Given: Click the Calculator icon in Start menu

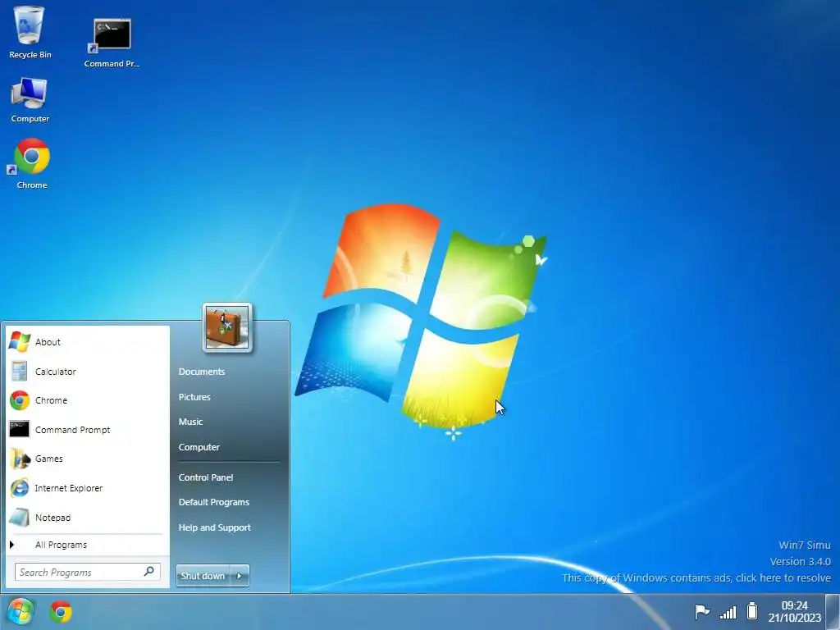Looking at the screenshot, I should (x=20, y=372).
